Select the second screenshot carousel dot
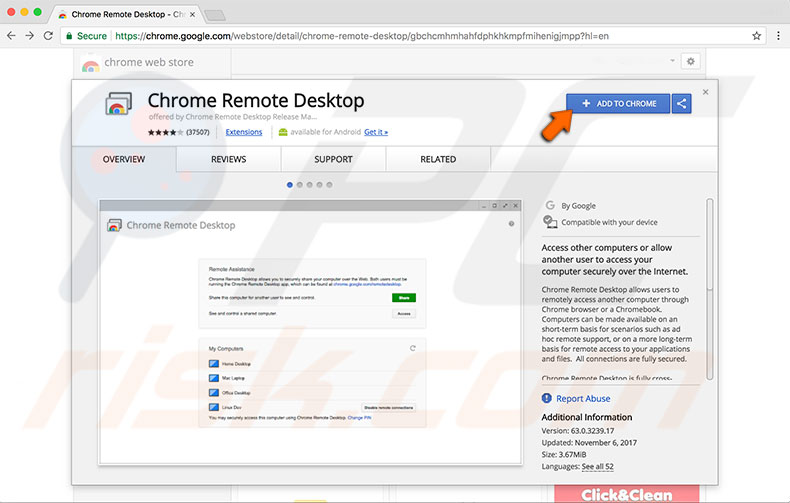 point(300,185)
